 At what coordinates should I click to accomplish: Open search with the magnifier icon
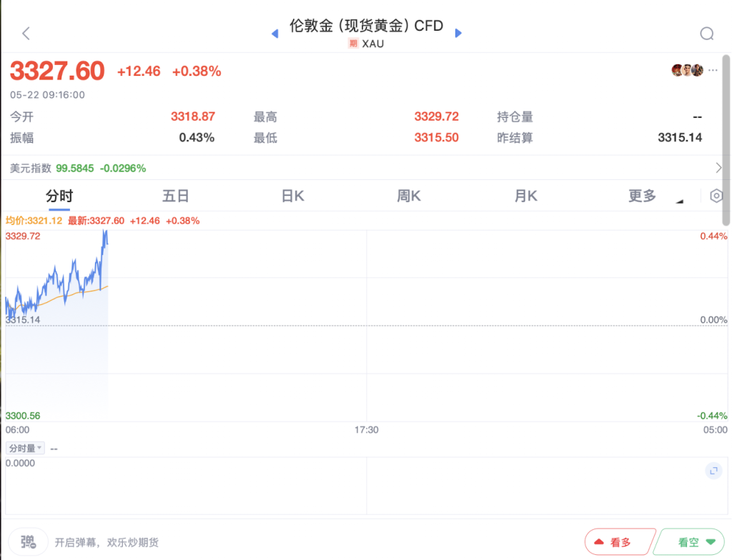pyautogui.click(x=706, y=34)
